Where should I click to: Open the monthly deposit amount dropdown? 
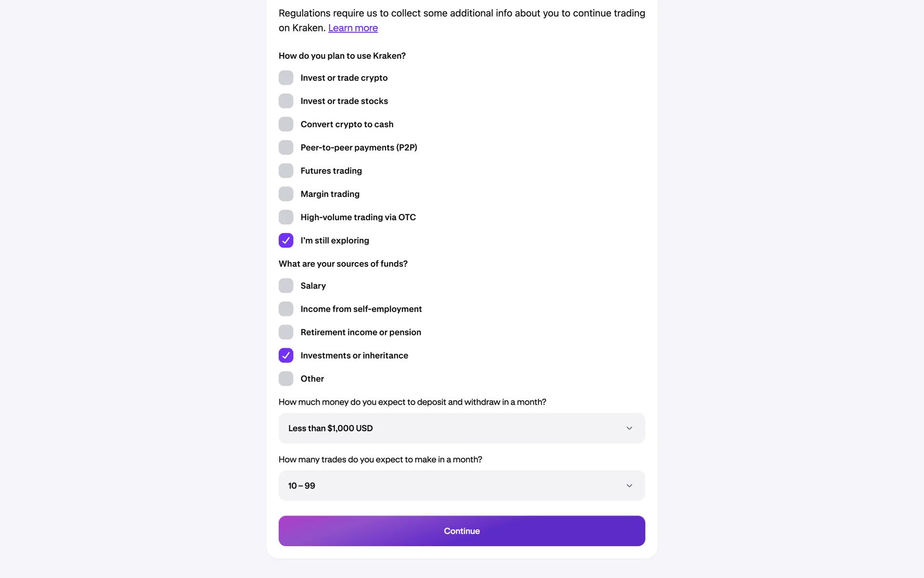point(461,428)
